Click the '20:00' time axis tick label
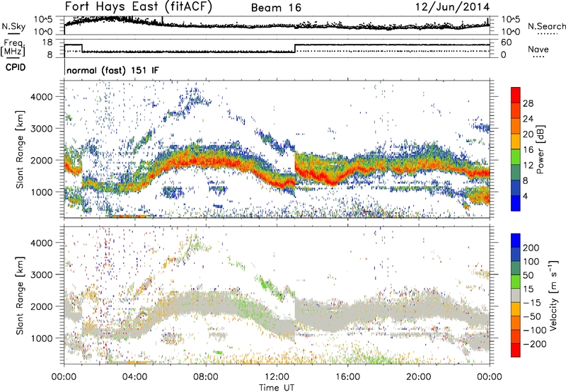The width and height of the screenshot is (566, 392). (419, 377)
